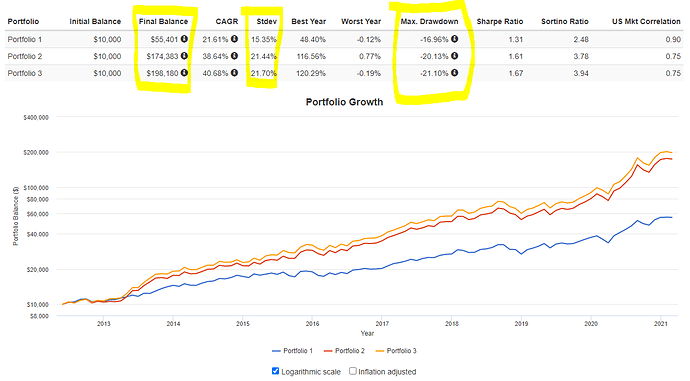Click the Max. Drawdown column header
This screenshot has height=381, width=690.
coord(429,21)
